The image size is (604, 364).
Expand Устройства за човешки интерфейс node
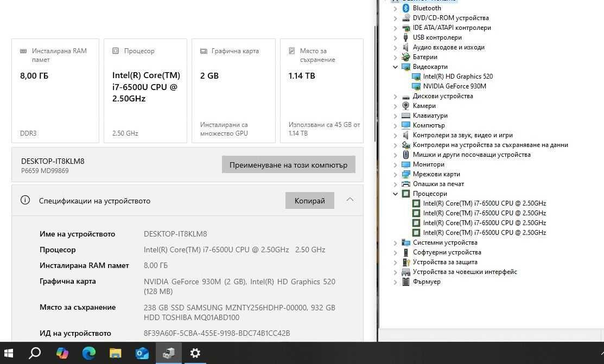(x=395, y=272)
